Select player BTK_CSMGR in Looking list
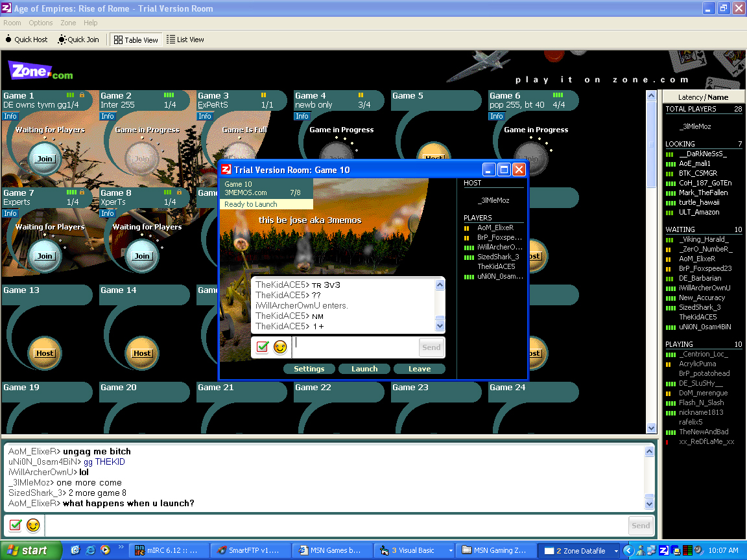The image size is (747, 560). [x=698, y=173]
